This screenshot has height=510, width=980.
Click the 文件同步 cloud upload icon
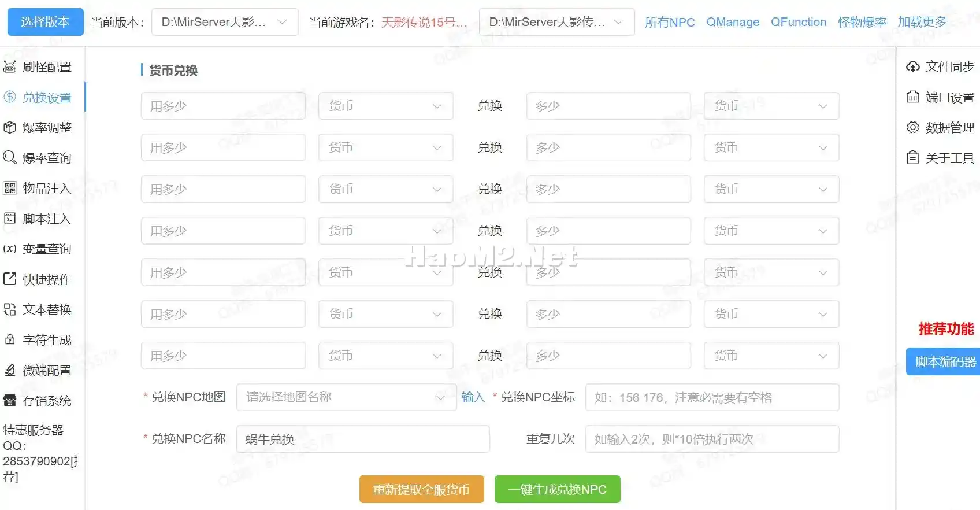[913, 66]
